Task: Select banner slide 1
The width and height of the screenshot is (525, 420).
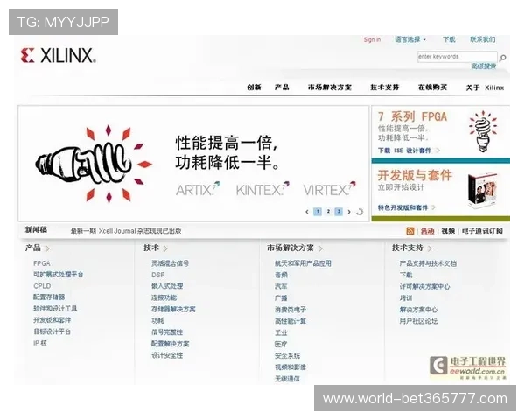Action: [x=318, y=212]
